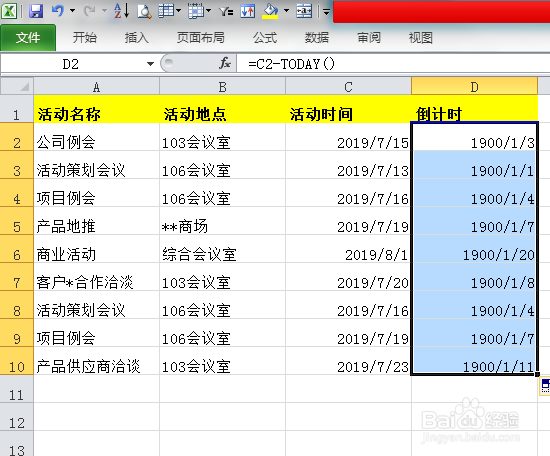Screen dimensions: 550x456
Task: Click the freeze panes table icon
Action: pos(166,11)
